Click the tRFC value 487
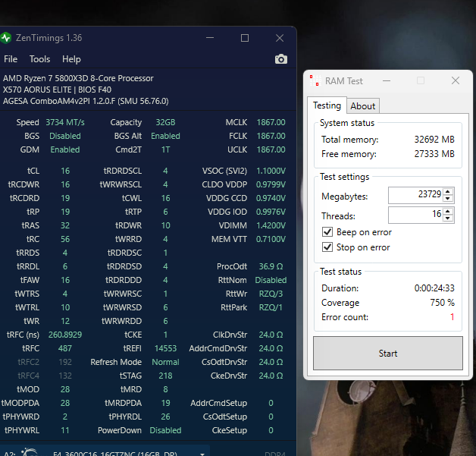Screen dimensions: 476x456 pyautogui.click(x=65, y=348)
